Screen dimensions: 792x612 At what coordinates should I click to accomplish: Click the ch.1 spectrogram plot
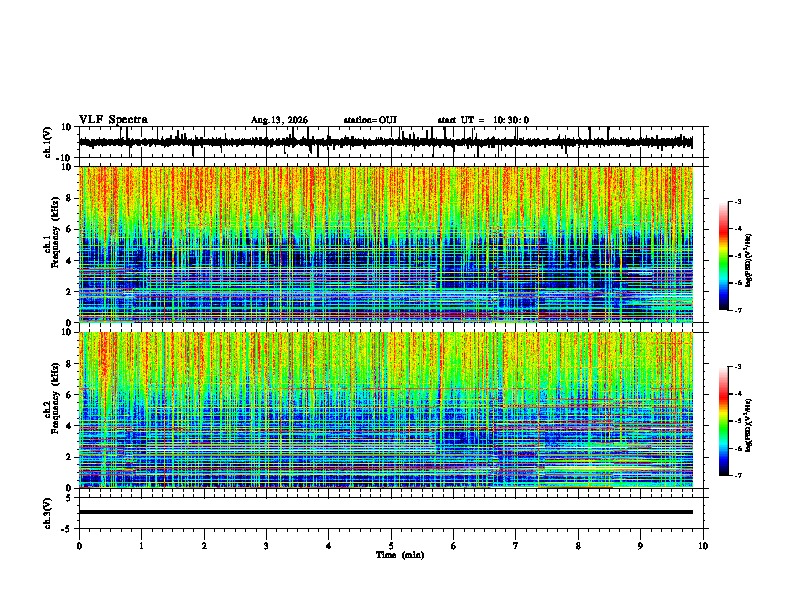tap(386, 244)
